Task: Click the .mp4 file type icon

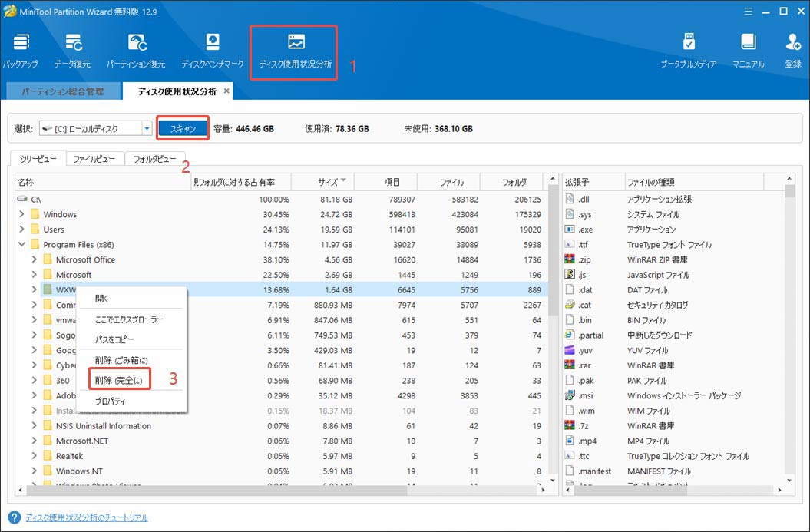Action: tap(570, 441)
